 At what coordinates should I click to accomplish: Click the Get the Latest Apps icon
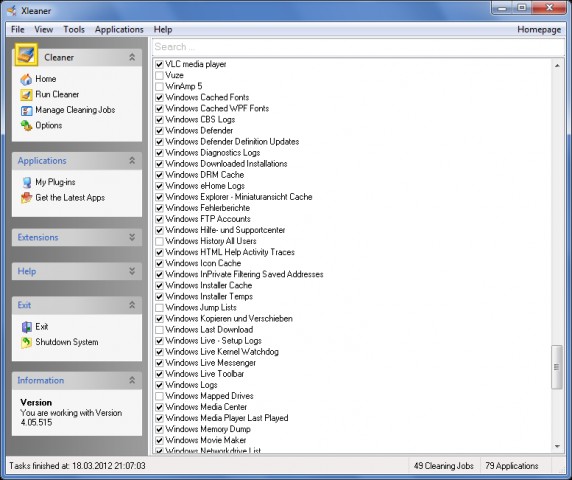point(26,198)
